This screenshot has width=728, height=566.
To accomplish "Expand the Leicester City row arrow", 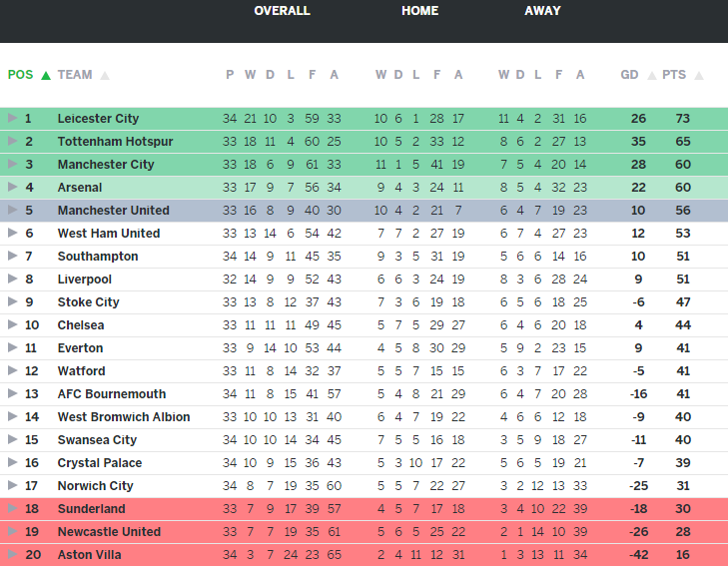I will [x=12, y=119].
